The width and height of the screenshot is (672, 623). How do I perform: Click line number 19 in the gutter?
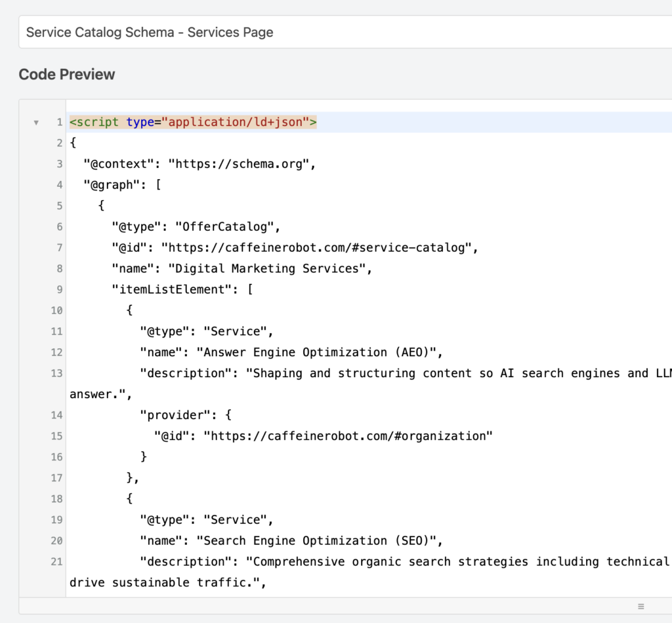point(56,520)
